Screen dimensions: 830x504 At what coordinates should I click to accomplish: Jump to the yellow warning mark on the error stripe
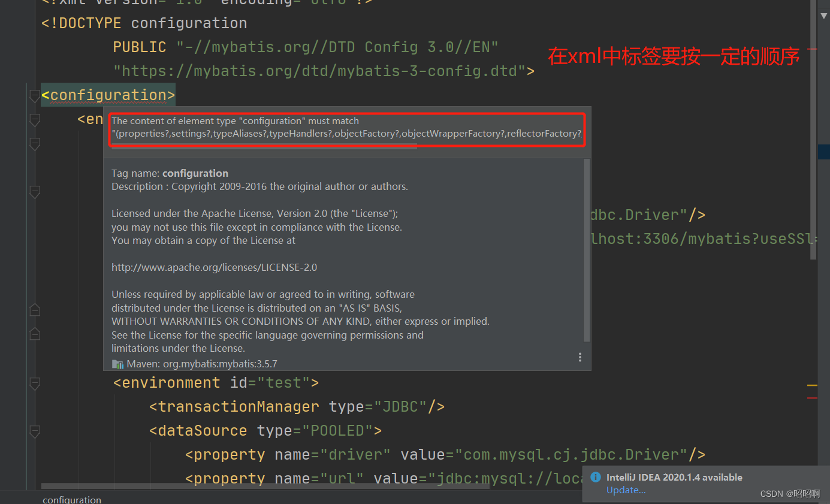pyautogui.click(x=812, y=385)
